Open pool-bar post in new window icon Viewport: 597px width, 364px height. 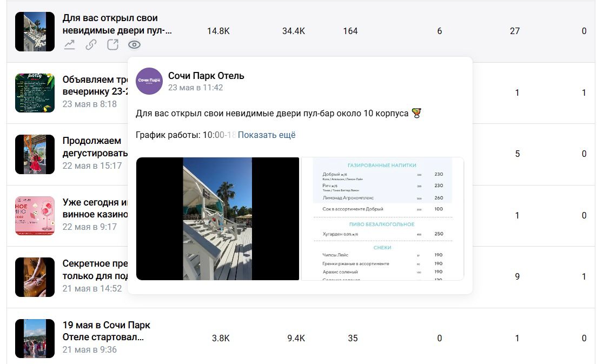point(112,45)
